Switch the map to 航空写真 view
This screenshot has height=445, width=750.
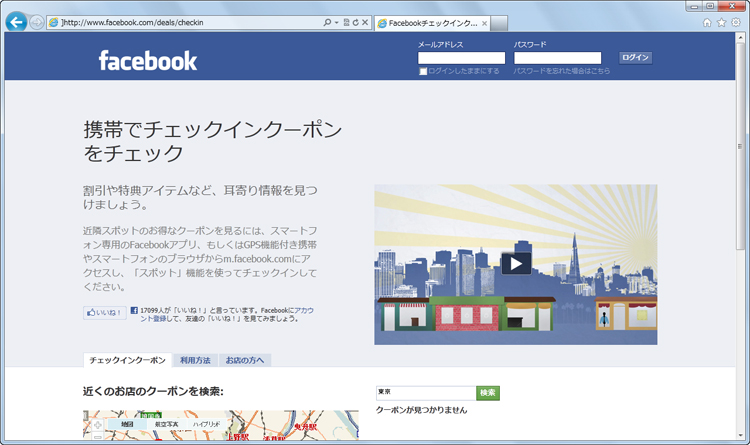(x=166, y=424)
